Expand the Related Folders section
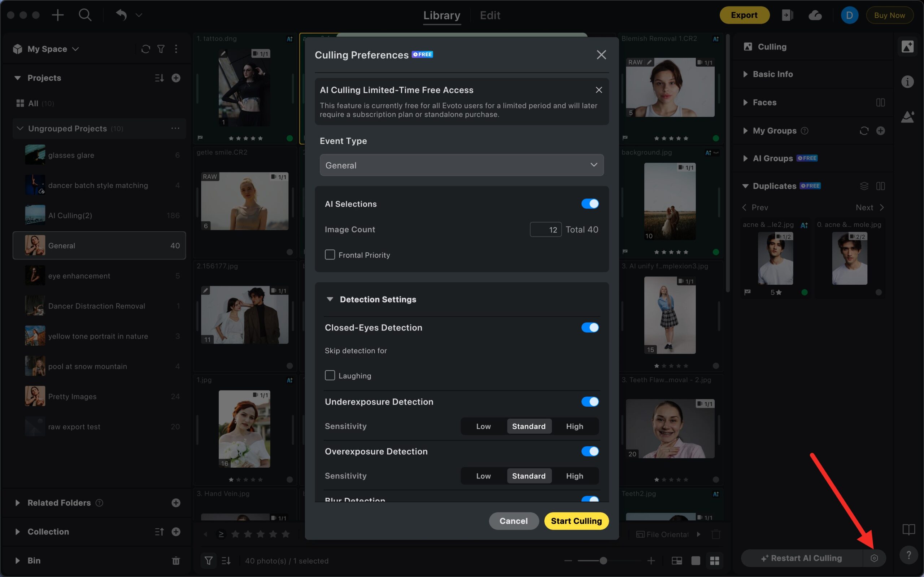 coord(18,503)
